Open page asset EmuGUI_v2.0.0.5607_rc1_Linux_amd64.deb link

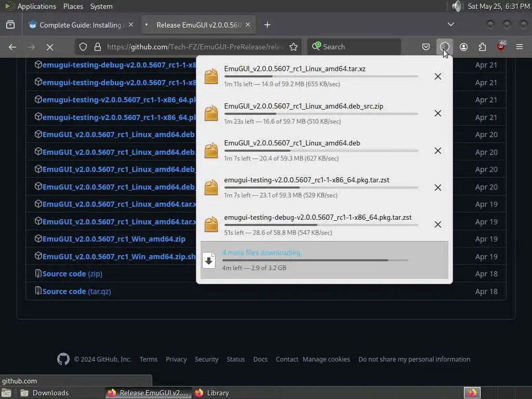pos(118,135)
